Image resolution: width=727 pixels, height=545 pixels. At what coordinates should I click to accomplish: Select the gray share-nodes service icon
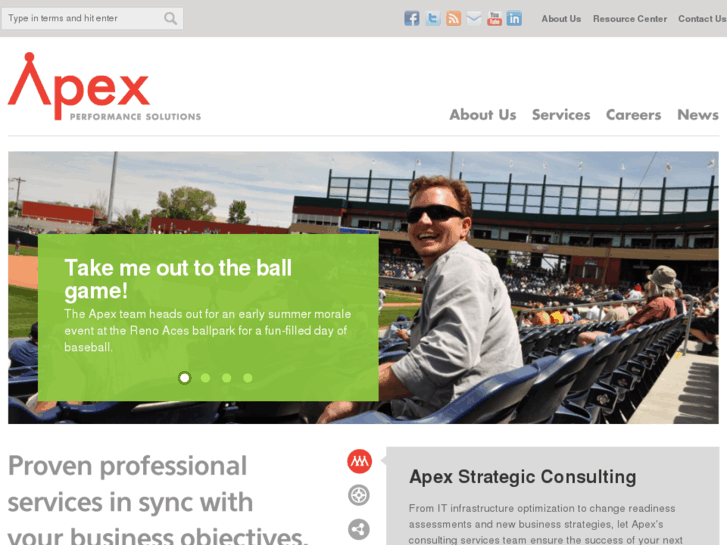click(359, 529)
